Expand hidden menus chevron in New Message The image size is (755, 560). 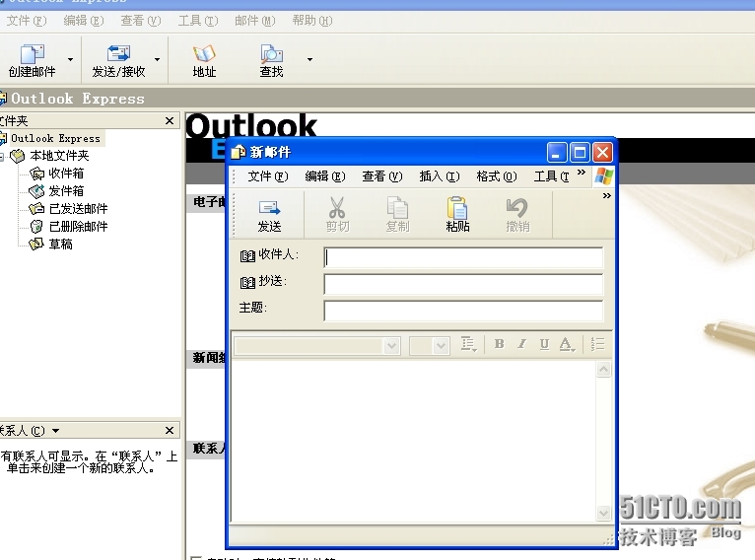click(582, 173)
